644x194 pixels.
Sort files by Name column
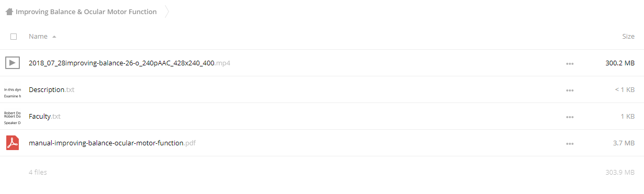(38, 37)
